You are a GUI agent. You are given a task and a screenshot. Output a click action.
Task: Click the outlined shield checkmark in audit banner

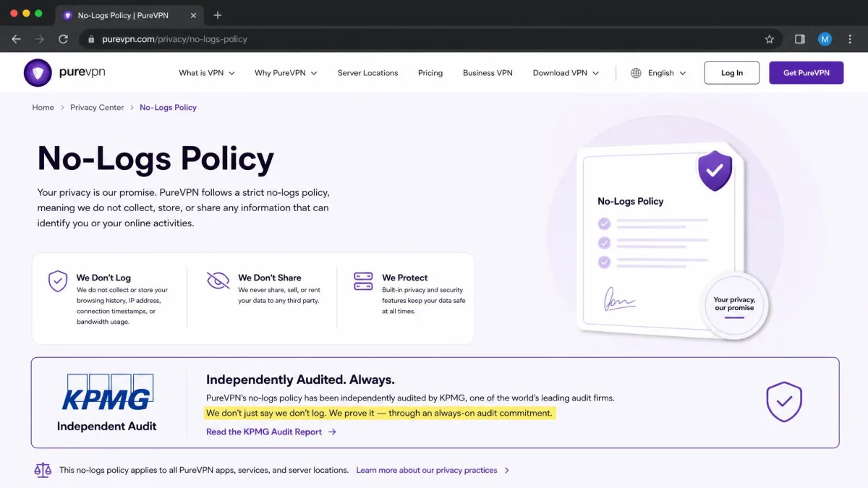coord(784,402)
